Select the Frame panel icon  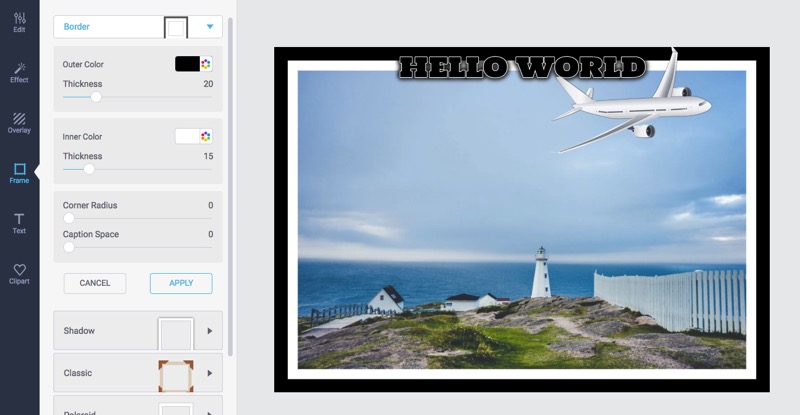click(x=19, y=174)
